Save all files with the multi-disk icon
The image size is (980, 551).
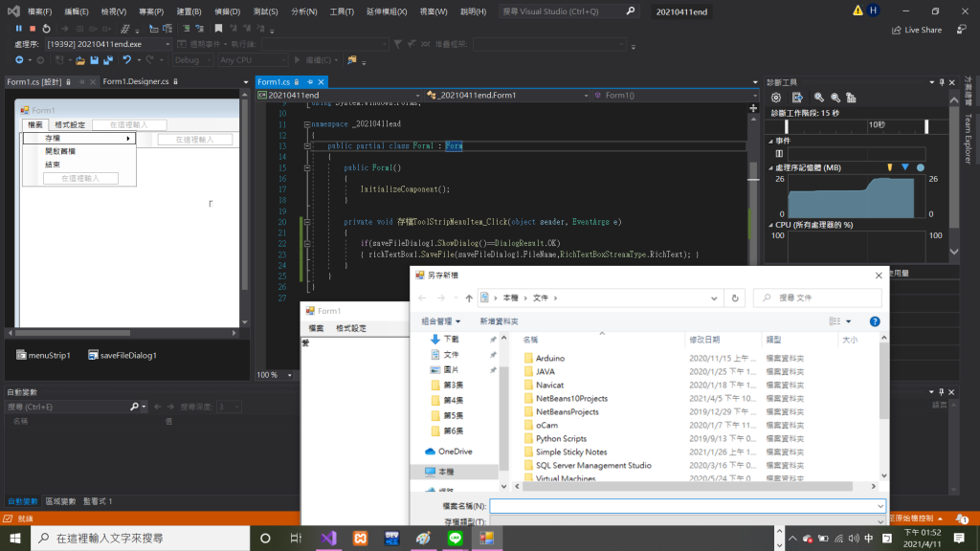click(108, 60)
